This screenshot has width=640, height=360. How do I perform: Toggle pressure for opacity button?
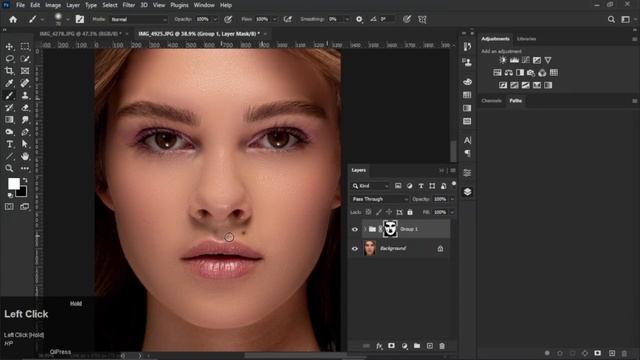(228, 19)
